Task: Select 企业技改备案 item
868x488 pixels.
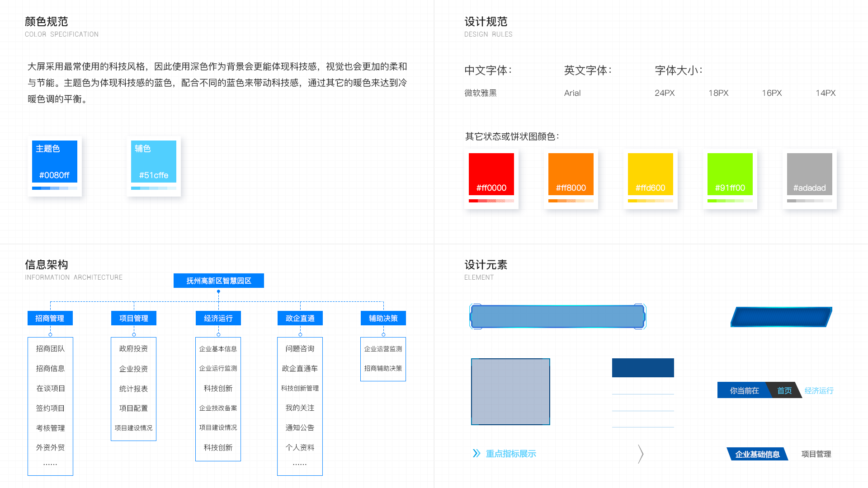Action: pyautogui.click(x=218, y=408)
